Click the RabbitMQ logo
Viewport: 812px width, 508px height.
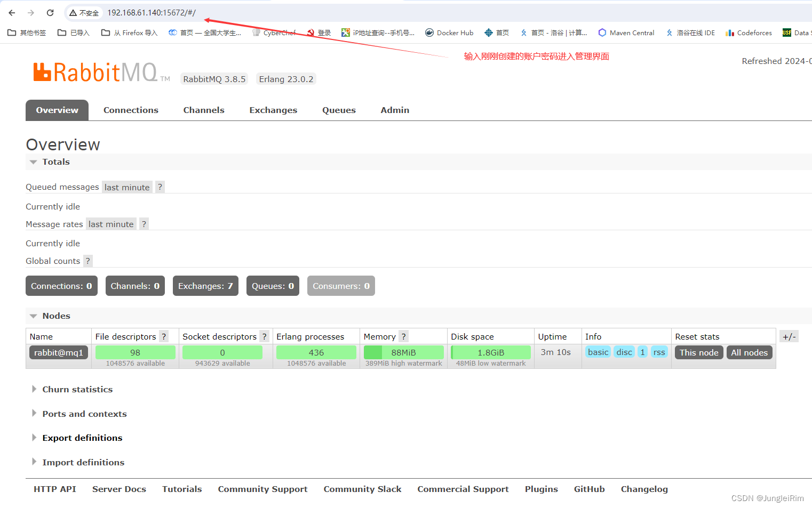pos(101,72)
